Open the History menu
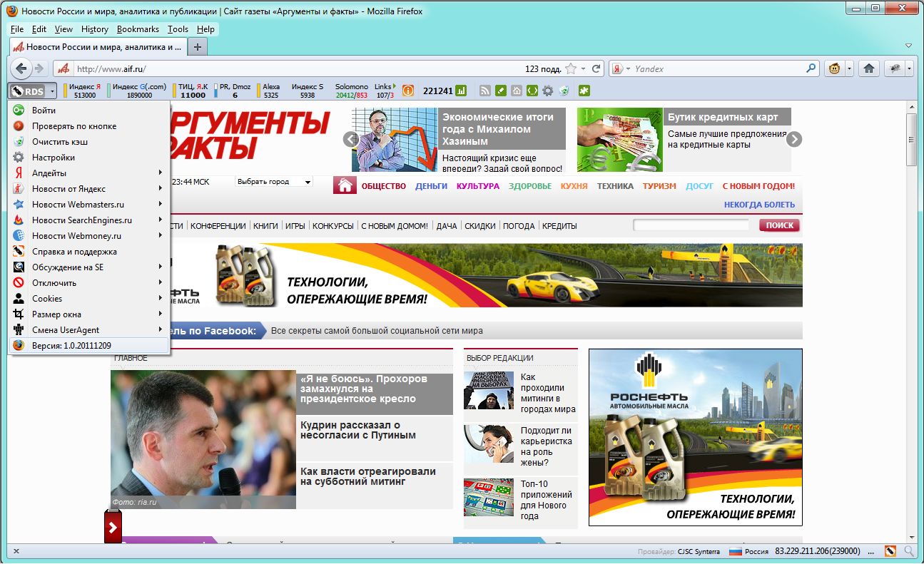924x564 pixels. click(x=94, y=29)
